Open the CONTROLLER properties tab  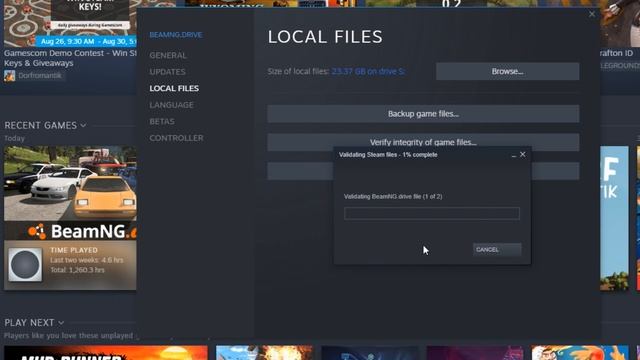pyautogui.click(x=176, y=138)
